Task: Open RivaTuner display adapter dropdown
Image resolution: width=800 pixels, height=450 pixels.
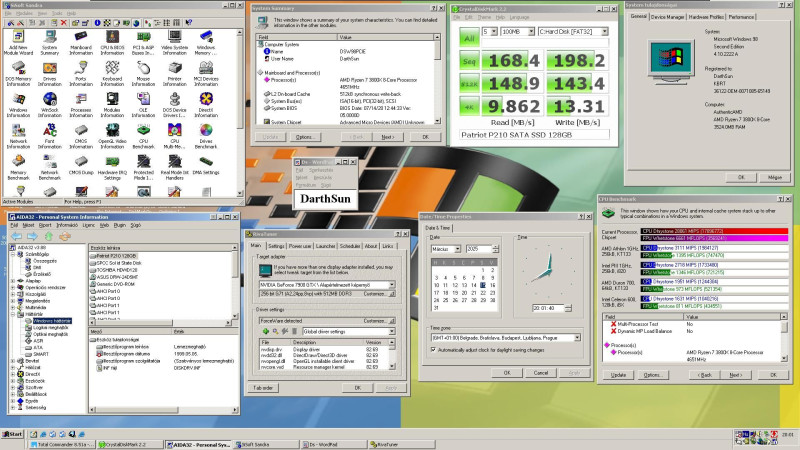Action: (x=392, y=285)
